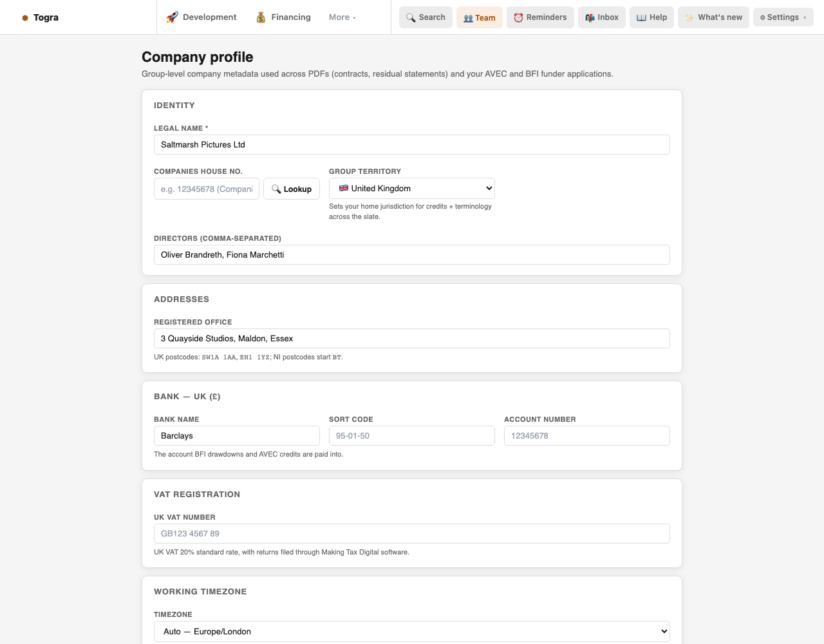Go to the Financing section

click(x=283, y=17)
